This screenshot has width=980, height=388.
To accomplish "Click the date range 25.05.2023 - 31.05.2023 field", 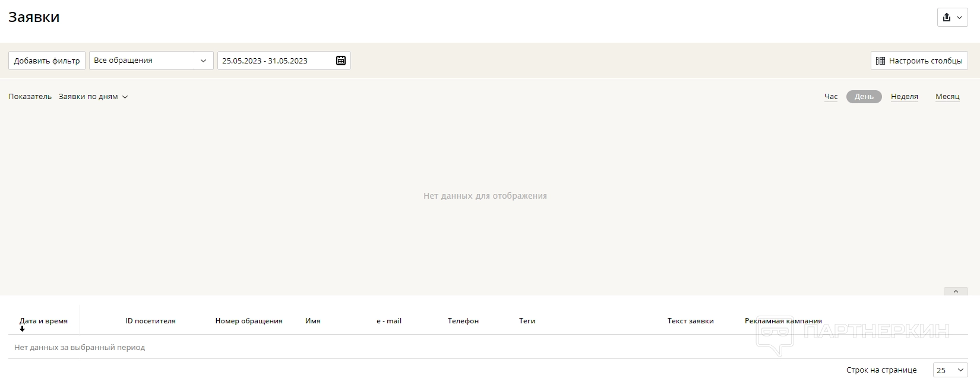I will (284, 61).
